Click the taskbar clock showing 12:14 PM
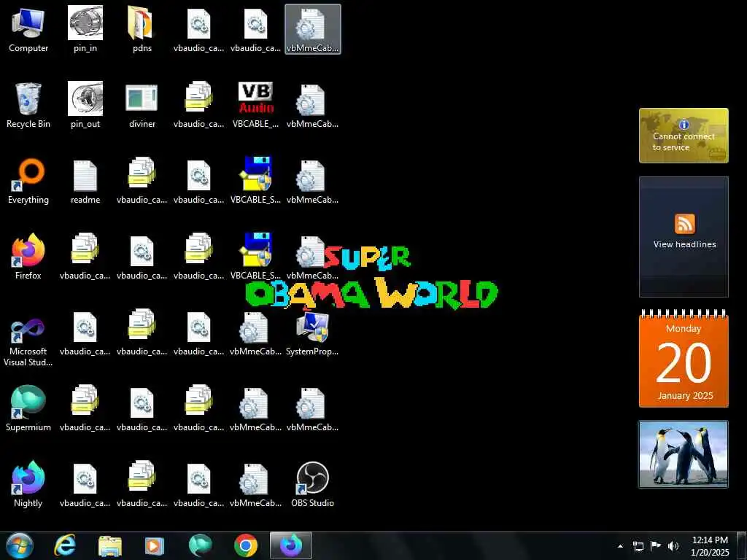The image size is (747, 560). (x=710, y=546)
